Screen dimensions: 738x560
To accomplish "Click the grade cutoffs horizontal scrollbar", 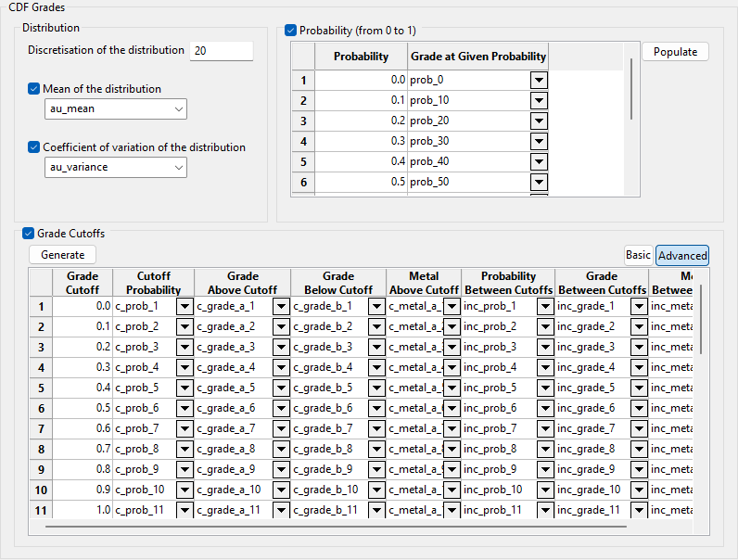I will [x=334, y=527].
